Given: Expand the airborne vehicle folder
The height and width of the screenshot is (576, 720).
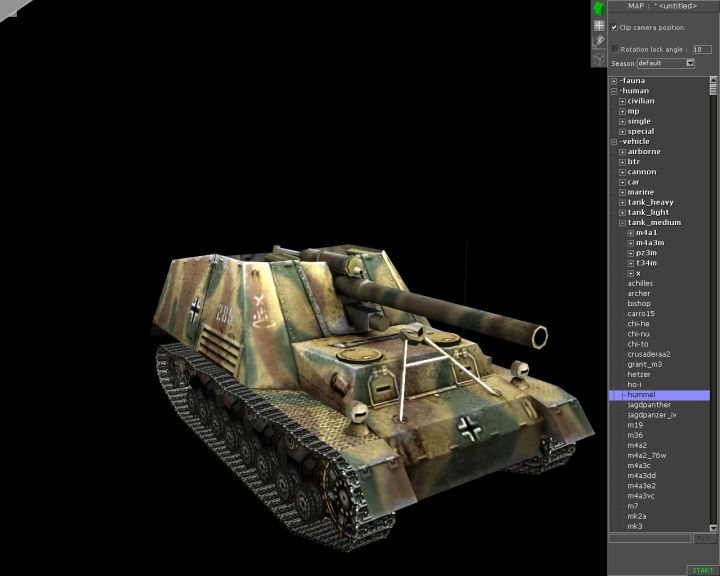Looking at the screenshot, I should (622, 152).
